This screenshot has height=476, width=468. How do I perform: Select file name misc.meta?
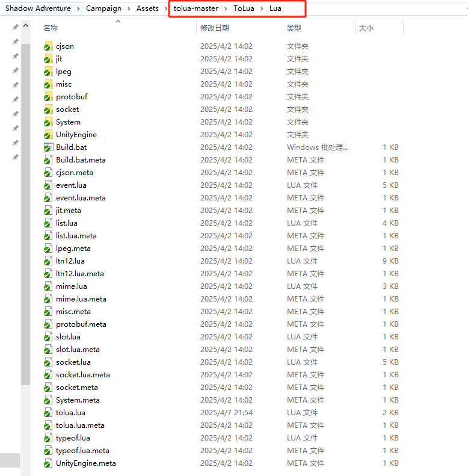pos(73,312)
